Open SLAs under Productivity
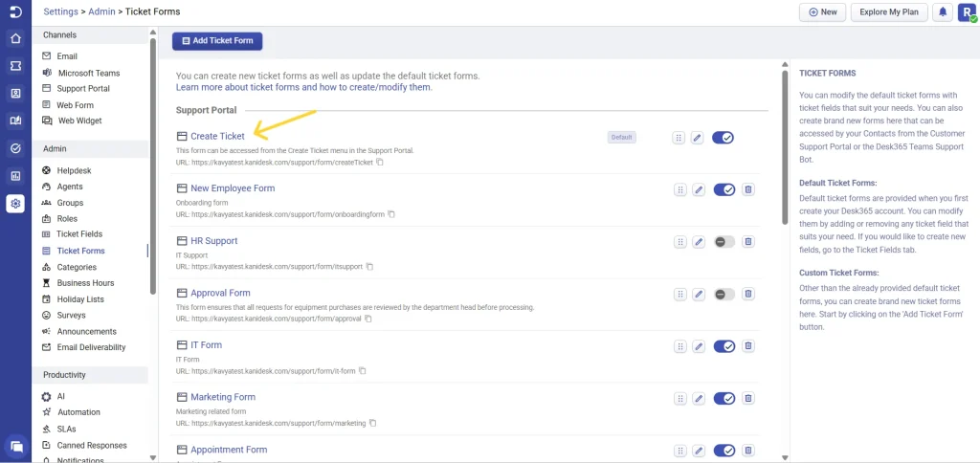Screen dimensions: 980x463 coord(67,430)
